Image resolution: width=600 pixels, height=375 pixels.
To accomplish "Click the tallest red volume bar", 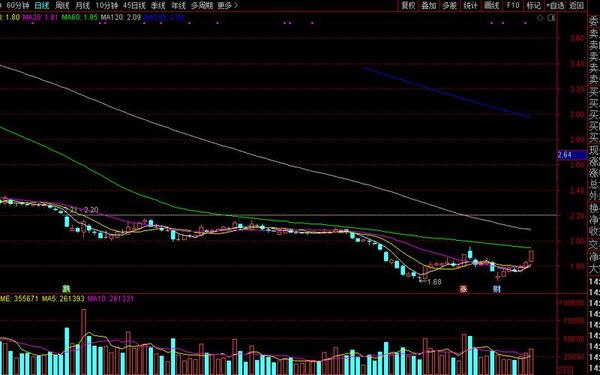I will (83, 342).
